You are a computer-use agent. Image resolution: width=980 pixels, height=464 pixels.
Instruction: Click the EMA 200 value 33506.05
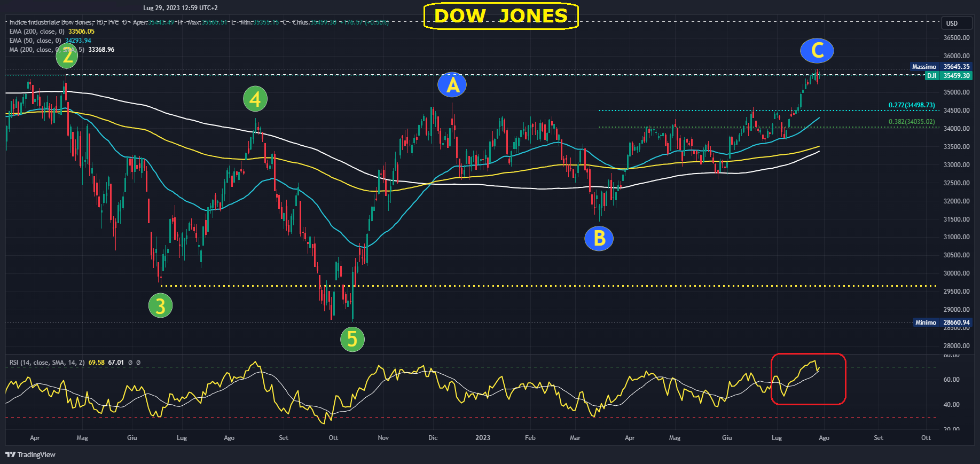pos(81,32)
